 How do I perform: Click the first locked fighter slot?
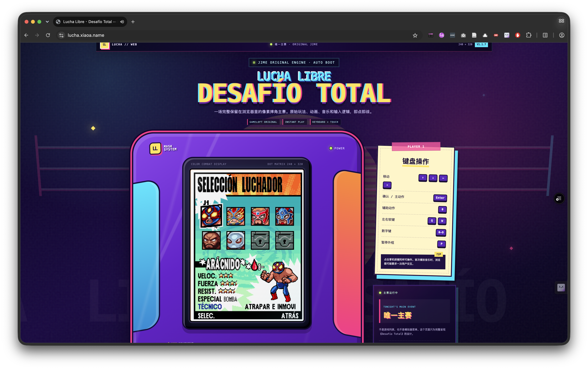pos(260,240)
